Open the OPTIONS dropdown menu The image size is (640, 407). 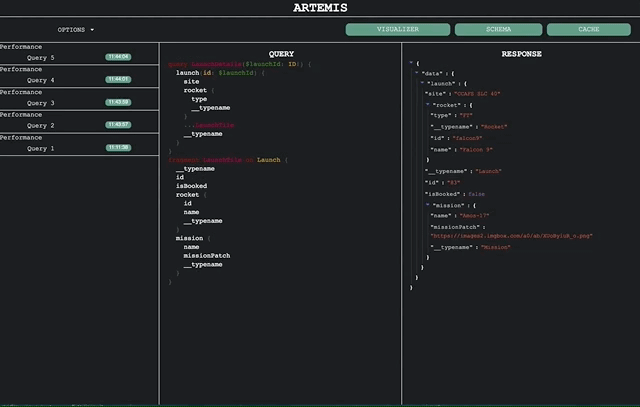tap(76, 30)
